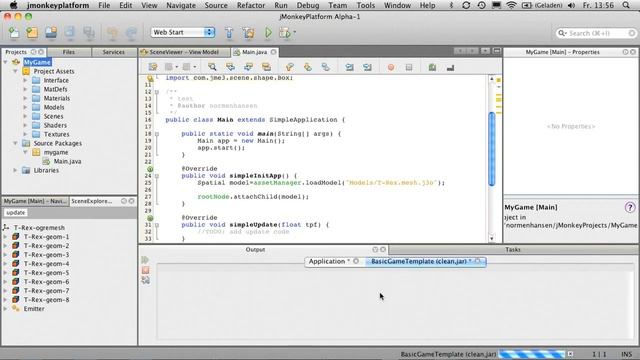Click the Save toolbar icon
Screen dimensions: 640x360
[70, 33]
